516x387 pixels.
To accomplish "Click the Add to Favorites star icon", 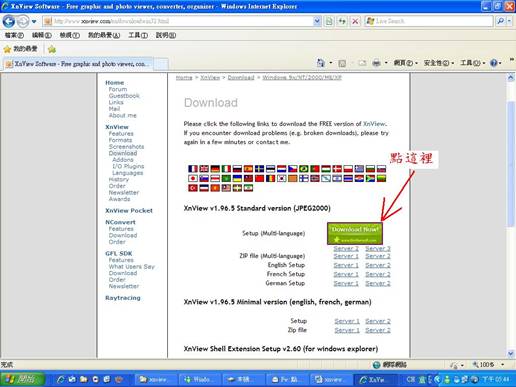I will pyautogui.click(x=52, y=49).
